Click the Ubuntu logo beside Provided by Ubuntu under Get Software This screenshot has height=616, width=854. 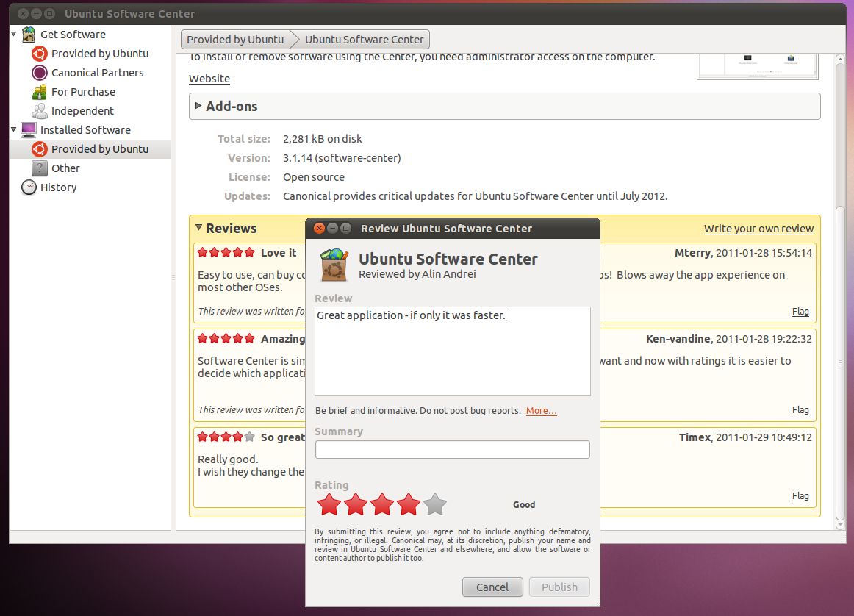point(40,54)
